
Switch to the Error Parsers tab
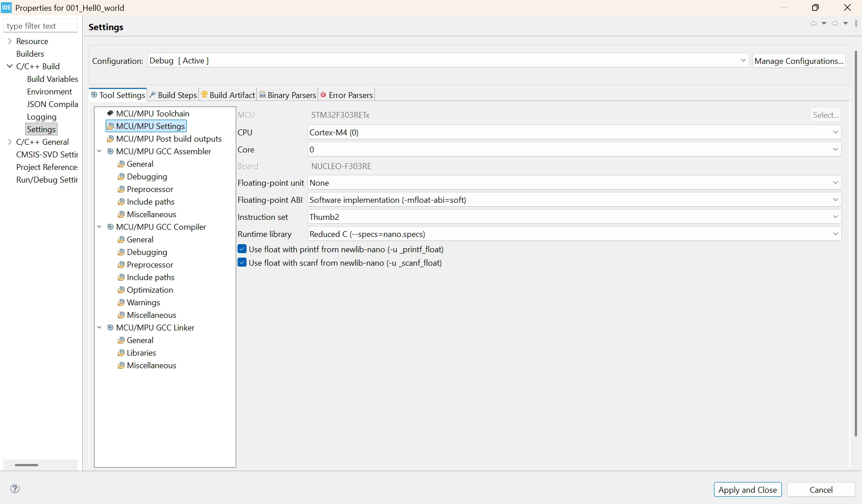point(346,95)
